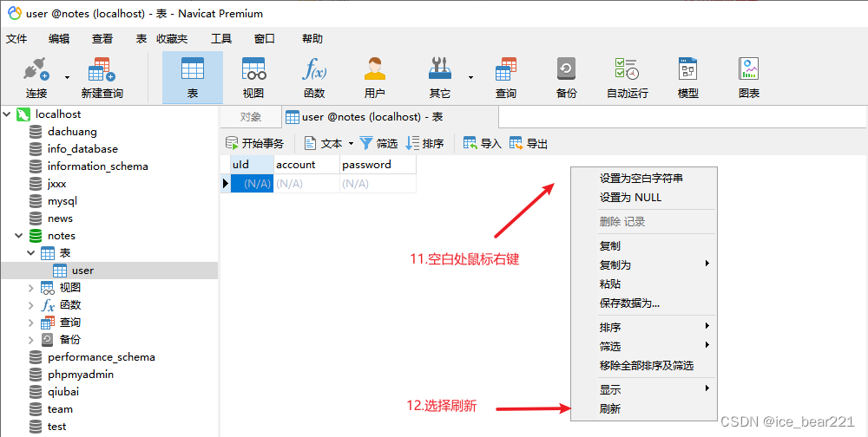Open the 帮助 menu
Screen dimensions: 868x437
pyautogui.click(x=312, y=39)
